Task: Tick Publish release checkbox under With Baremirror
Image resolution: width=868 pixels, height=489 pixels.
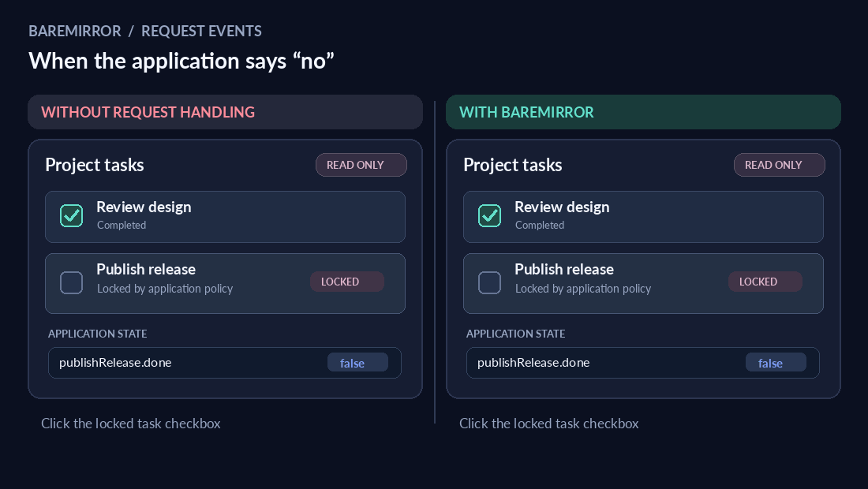Action: 489,282
